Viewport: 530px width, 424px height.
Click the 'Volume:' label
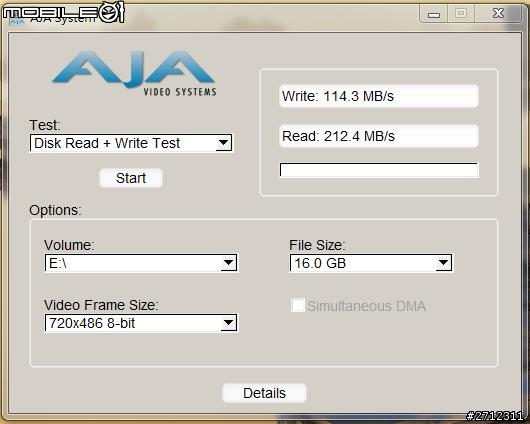[x=69, y=245]
